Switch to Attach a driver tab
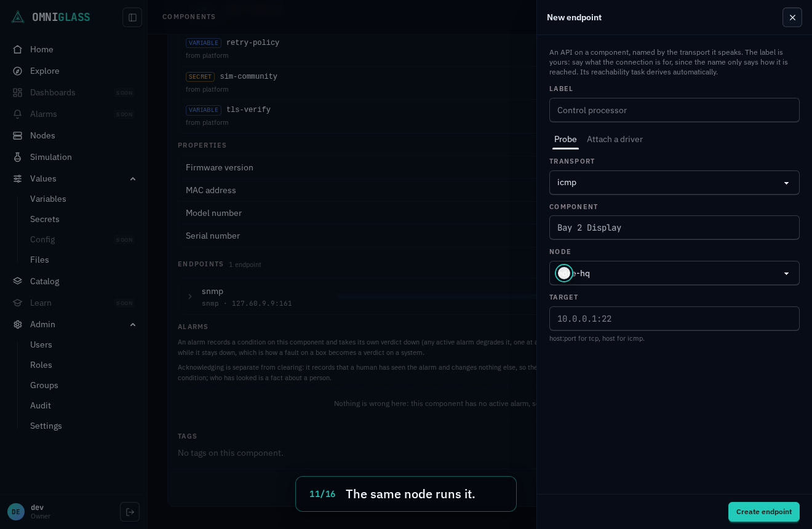812x529 pixels. point(615,139)
